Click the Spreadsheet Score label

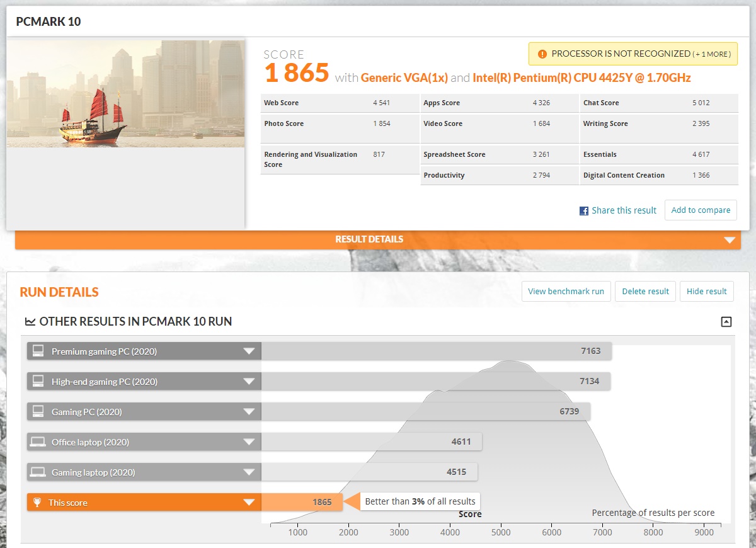pyautogui.click(x=454, y=154)
